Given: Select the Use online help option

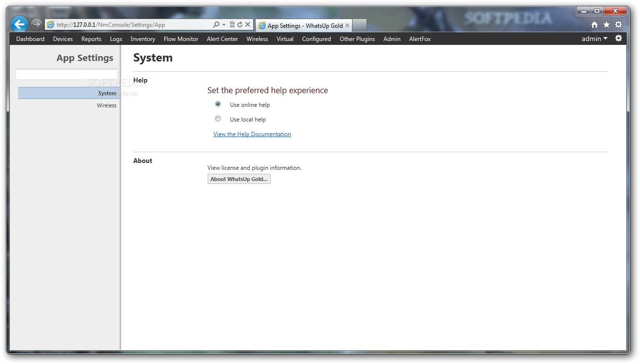Looking at the screenshot, I should 218,104.
